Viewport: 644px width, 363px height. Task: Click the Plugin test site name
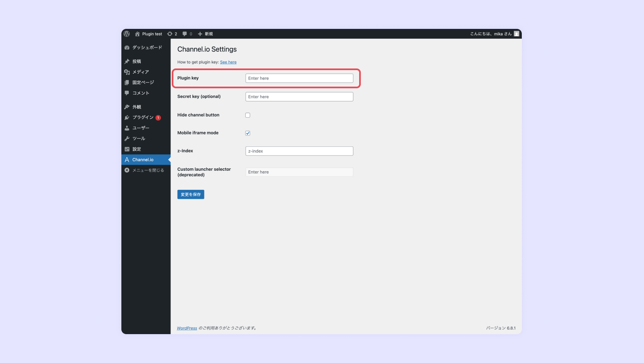pos(152,34)
